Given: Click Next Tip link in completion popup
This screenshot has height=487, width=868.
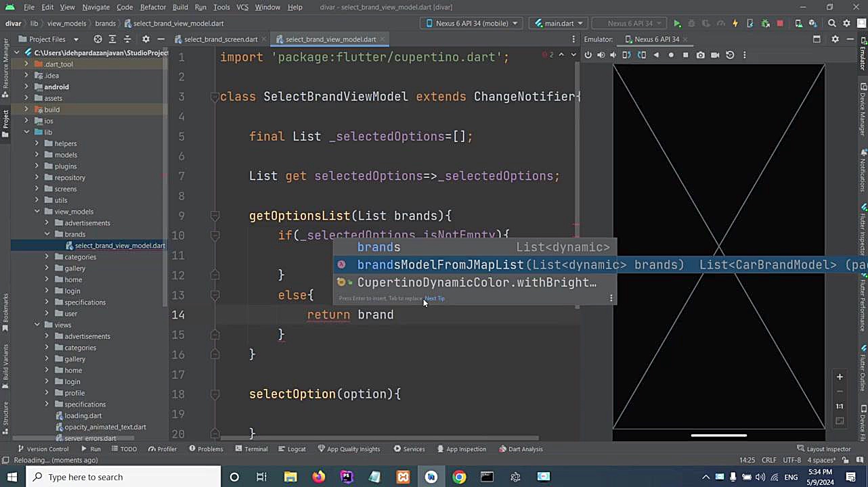Looking at the screenshot, I should point(435,298).
